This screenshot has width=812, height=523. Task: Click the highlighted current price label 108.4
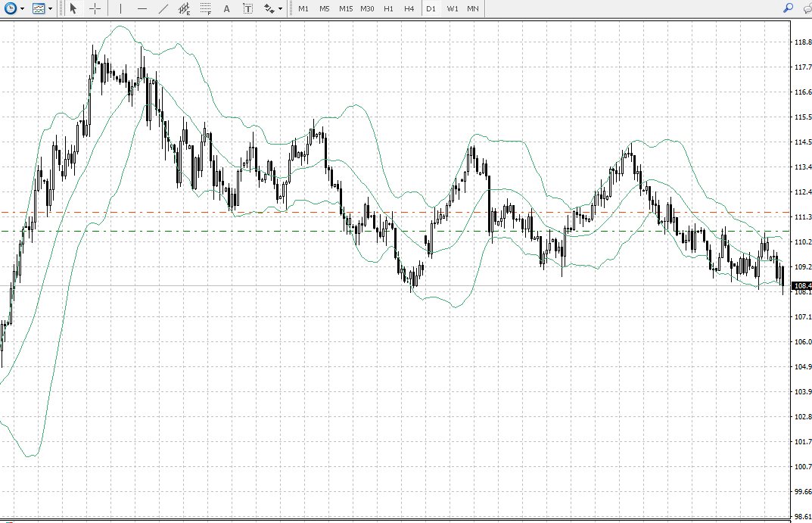click(x=802, y=285)
